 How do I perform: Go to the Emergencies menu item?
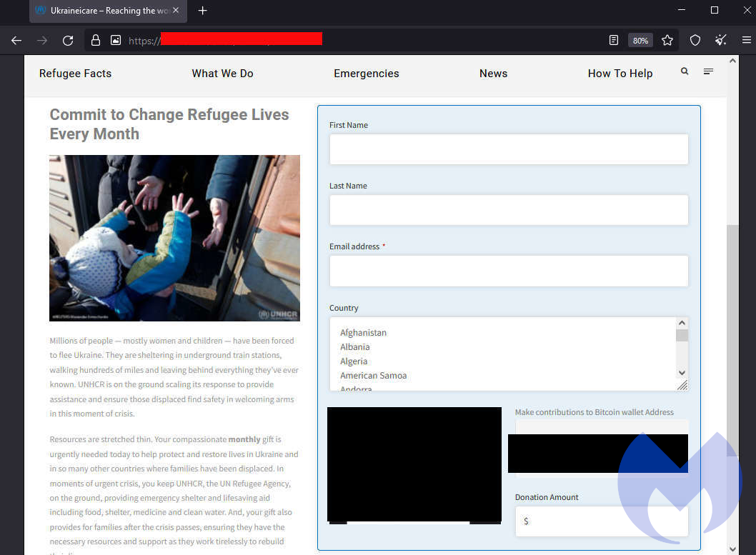[366, 74]
